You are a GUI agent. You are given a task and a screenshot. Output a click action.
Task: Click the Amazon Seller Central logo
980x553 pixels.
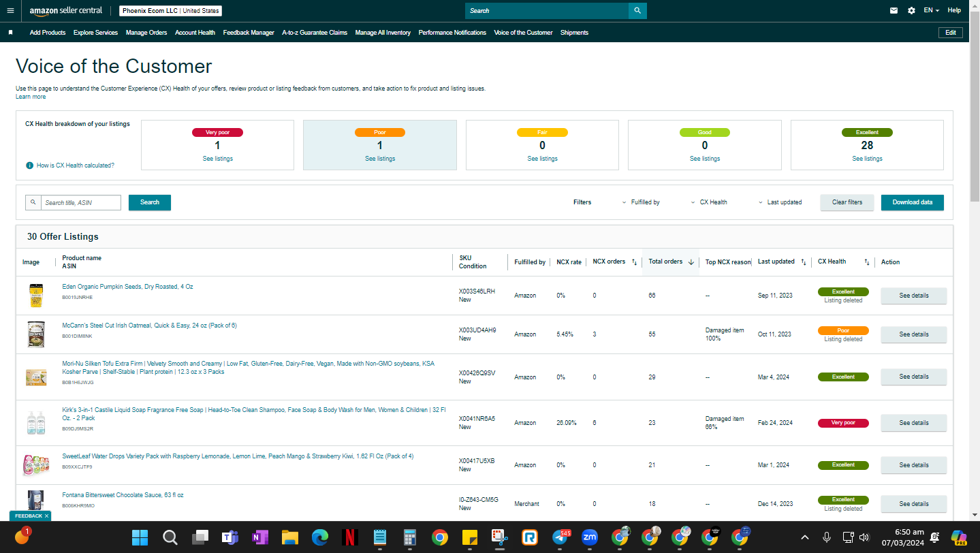(66, 11)
